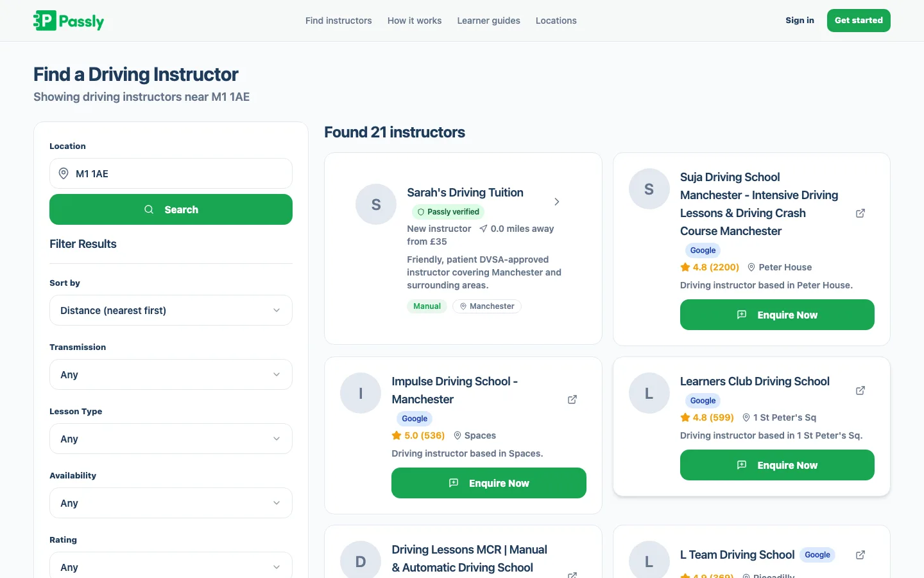Open external link icon for Suja Driving School
The height and width of the screenshot is (578, 924).
(x=860, y=213)
